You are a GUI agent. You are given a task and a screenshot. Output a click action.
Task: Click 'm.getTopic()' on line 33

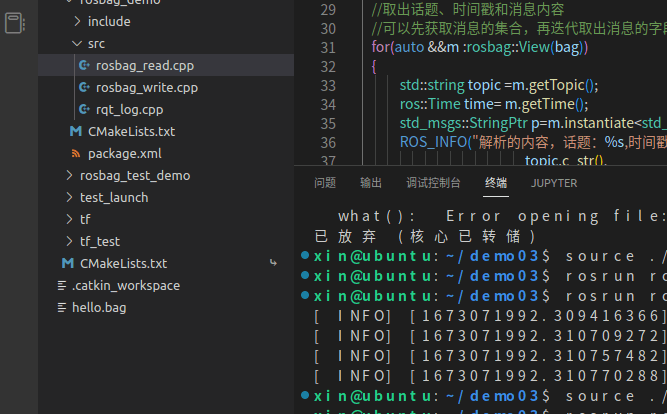[555, 85]
